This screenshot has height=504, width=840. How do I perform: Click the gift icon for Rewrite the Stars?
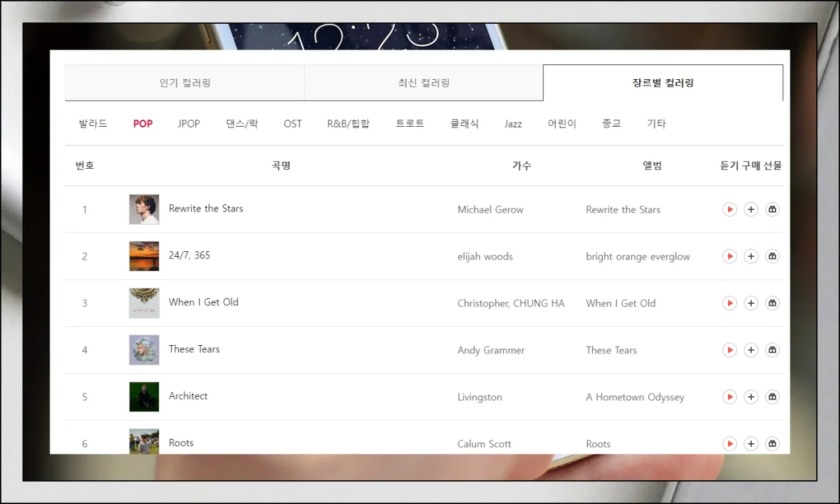pos(772,209)
